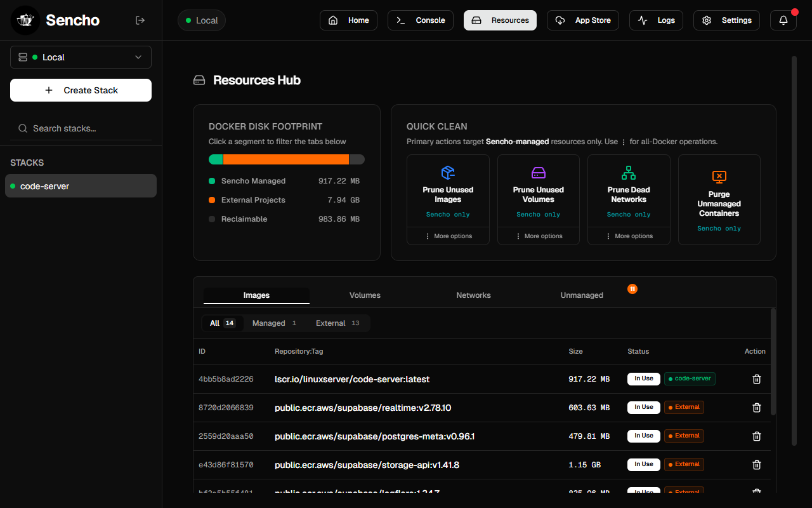Click the External badge on the storage-api row
The height and width of the screenshot is (508, 812).
[684, 464]
